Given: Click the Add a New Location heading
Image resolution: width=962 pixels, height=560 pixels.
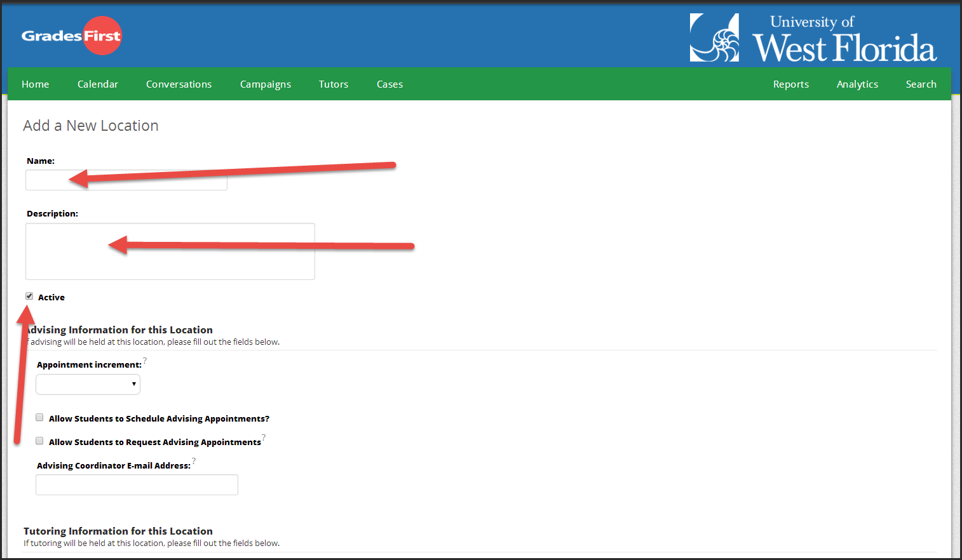Looking at the screenshot, I should point(91,126).
